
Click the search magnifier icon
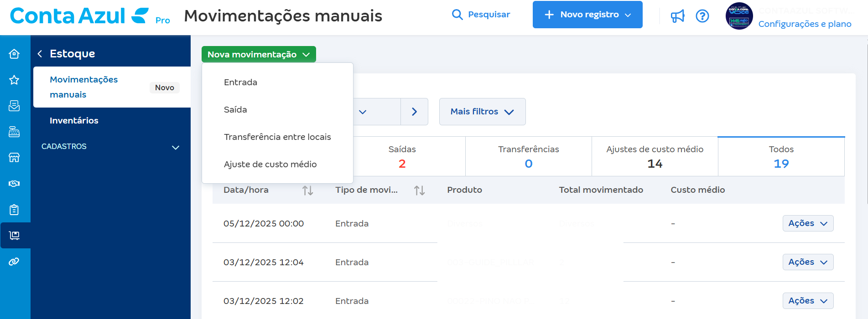point(457,15)
